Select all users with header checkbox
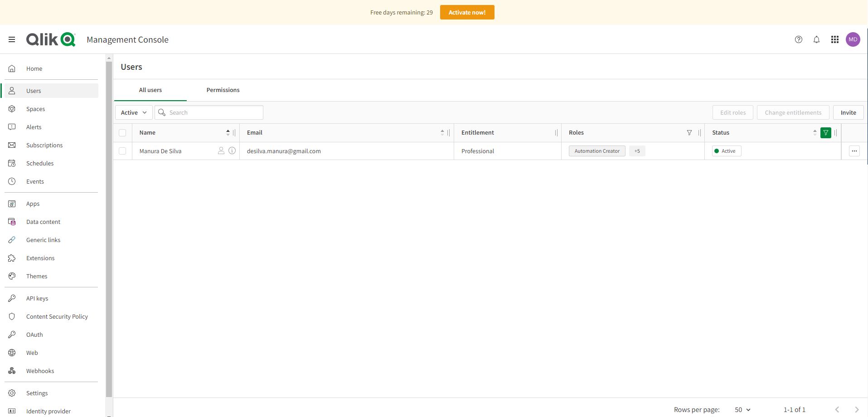Screen dimensions: 868x417 point(122,133)
